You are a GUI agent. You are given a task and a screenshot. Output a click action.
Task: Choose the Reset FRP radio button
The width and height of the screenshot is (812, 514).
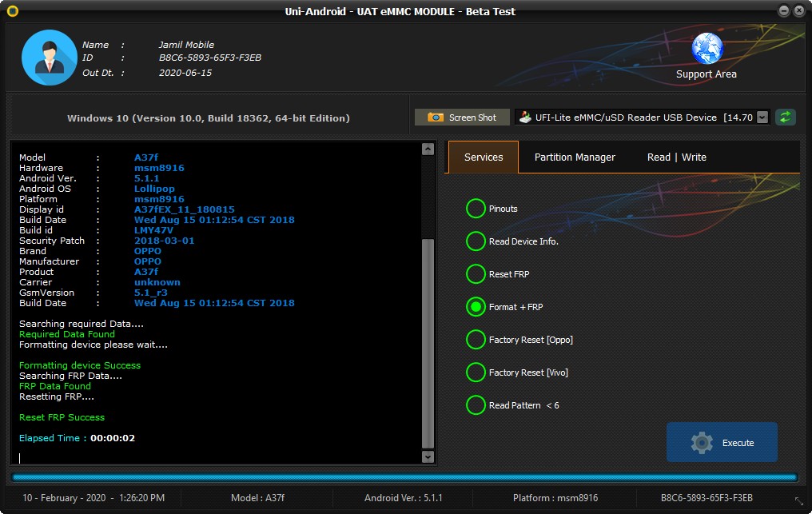pos(476,274)
